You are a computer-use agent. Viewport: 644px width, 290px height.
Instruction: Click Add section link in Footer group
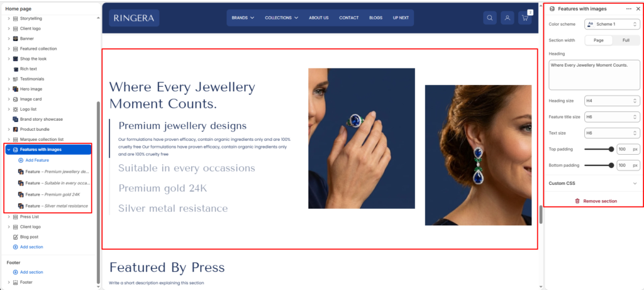(28, 272)
